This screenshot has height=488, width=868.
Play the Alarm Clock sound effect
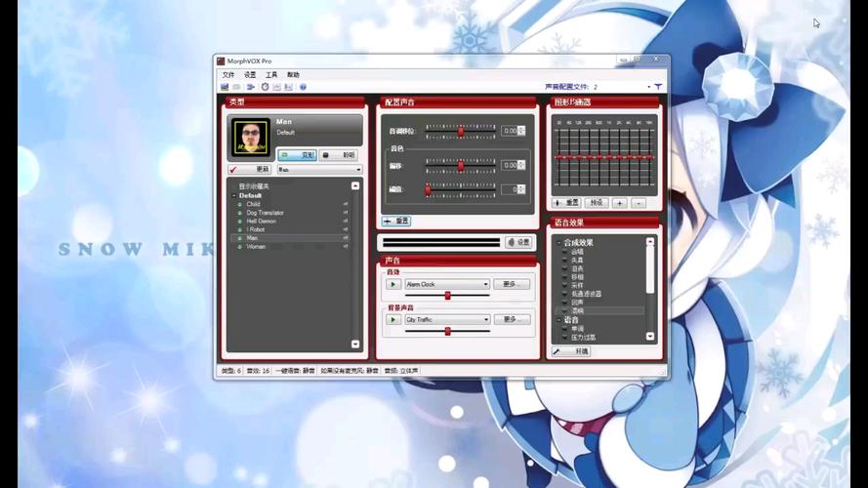tap(393, 284)
